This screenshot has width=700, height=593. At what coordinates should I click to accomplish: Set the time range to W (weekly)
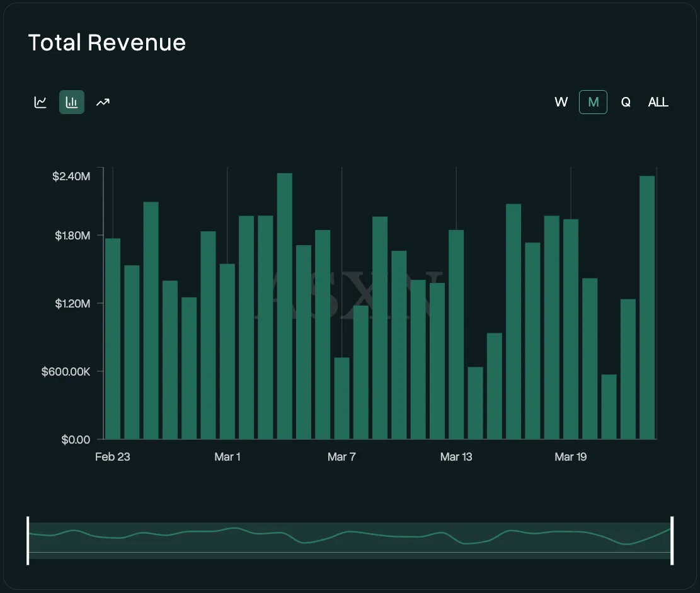pos(561,102)
